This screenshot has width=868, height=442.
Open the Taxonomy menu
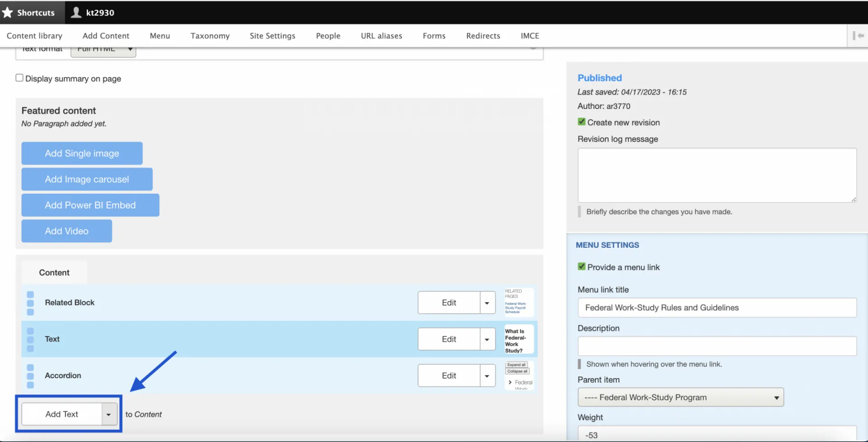tap(210, 35)
